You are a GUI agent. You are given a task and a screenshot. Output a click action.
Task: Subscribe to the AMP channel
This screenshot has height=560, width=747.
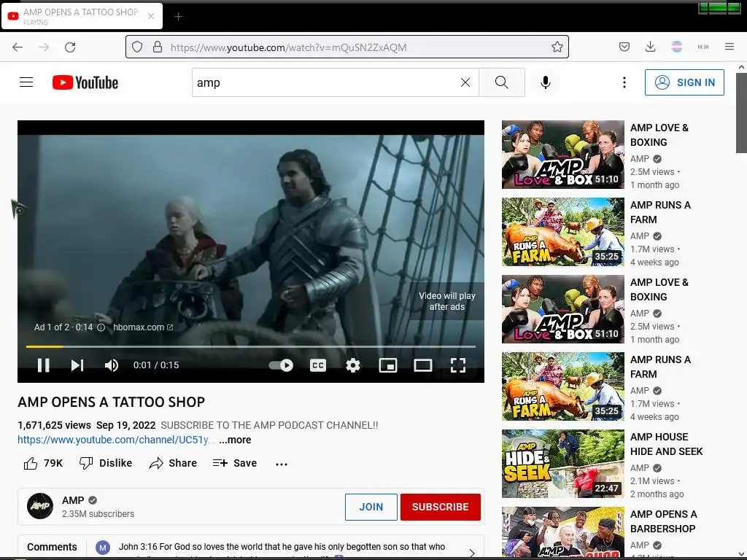(x=440, y=507)
